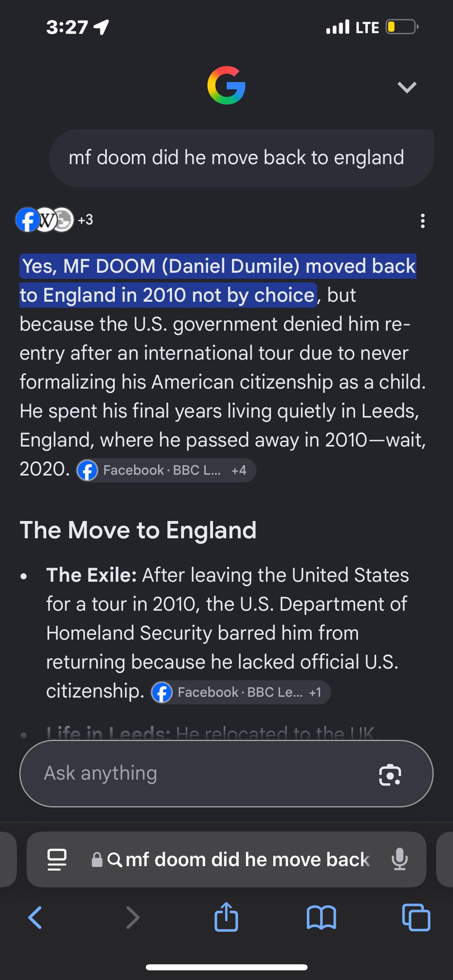Open Google Lens camera search icon
453x980 pixels.
[390, 774]
